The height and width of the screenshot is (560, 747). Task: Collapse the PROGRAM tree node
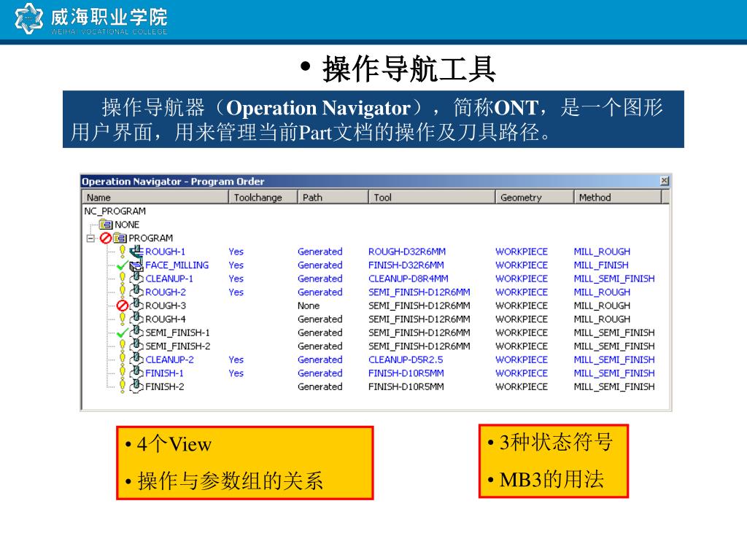pyautogui.click(x=90, y=238)
